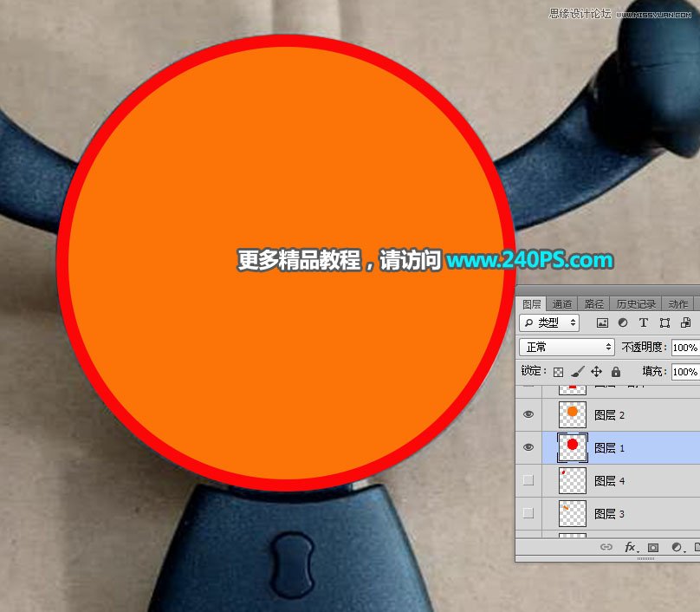
Task: Lock all padlock icon
Action: pyautogui.click(x=616, y=371)
